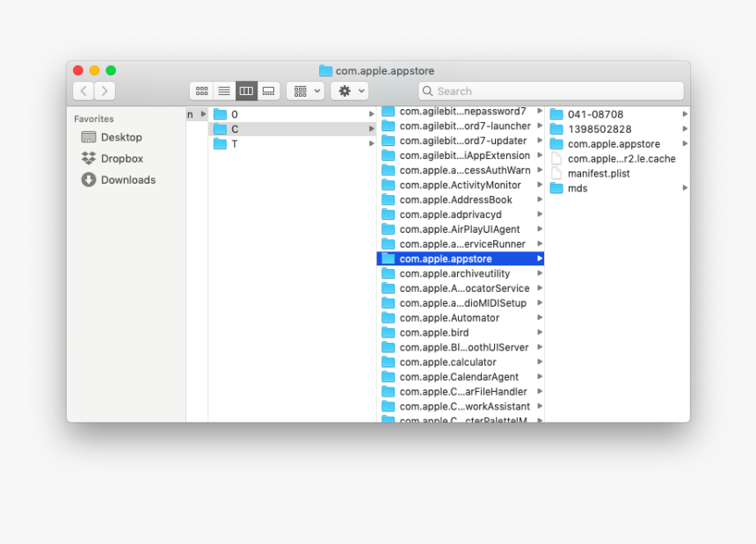Select com.apple.CalendarAgent folder icon

point(389,377)
